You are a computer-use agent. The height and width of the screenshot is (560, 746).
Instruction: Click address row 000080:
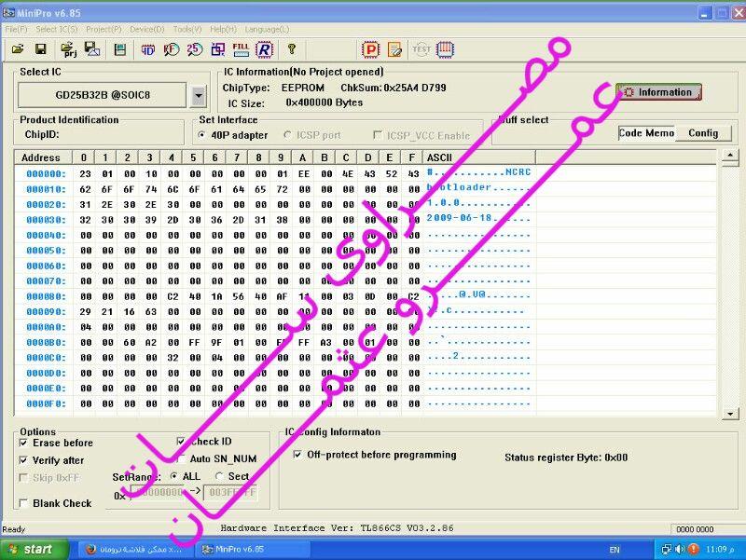click(46, 296)
